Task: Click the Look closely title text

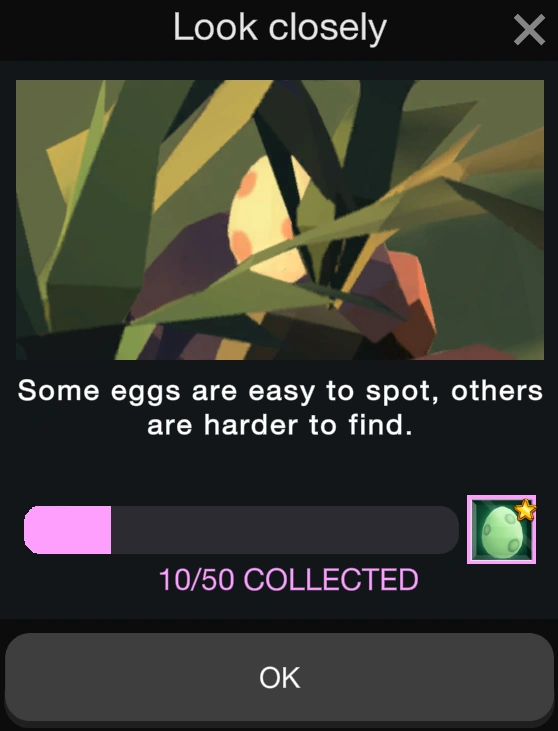Action: [x=280, y=28]
